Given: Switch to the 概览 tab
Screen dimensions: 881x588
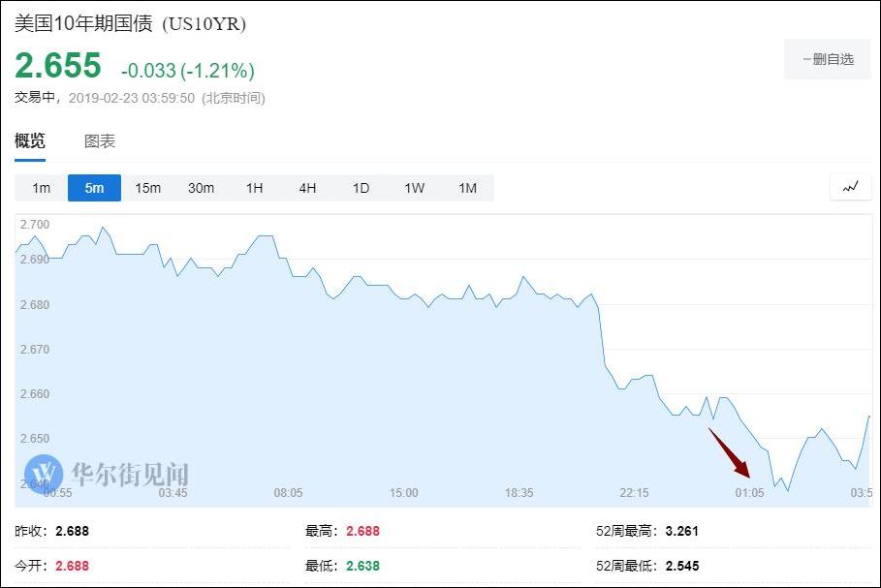Looking at the screenshot, I should [x=30, y=141].
